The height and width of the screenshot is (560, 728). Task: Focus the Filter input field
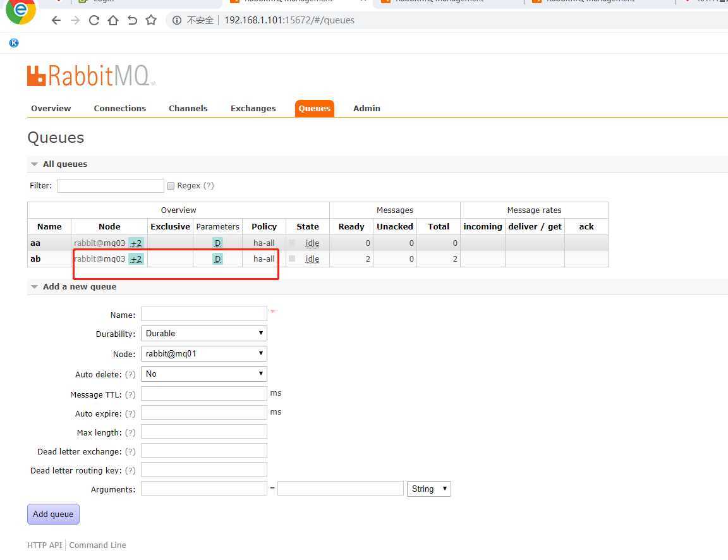tap(111, 186)
